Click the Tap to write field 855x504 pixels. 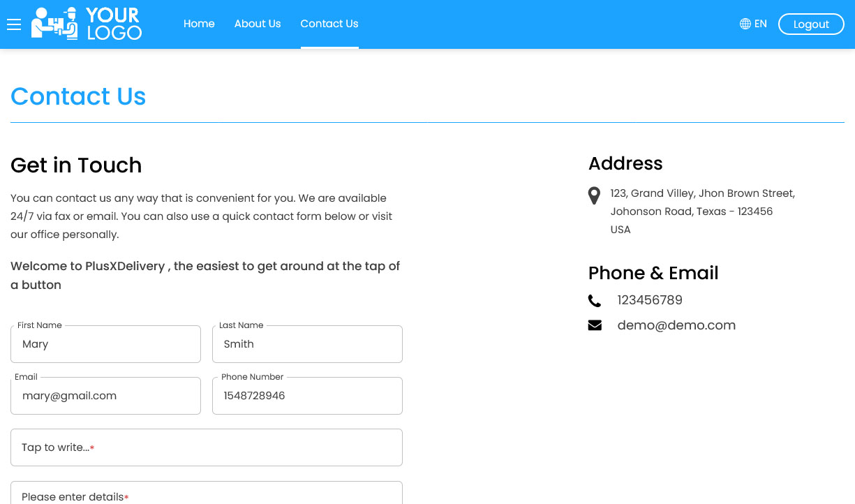click(x=207, y=447)
